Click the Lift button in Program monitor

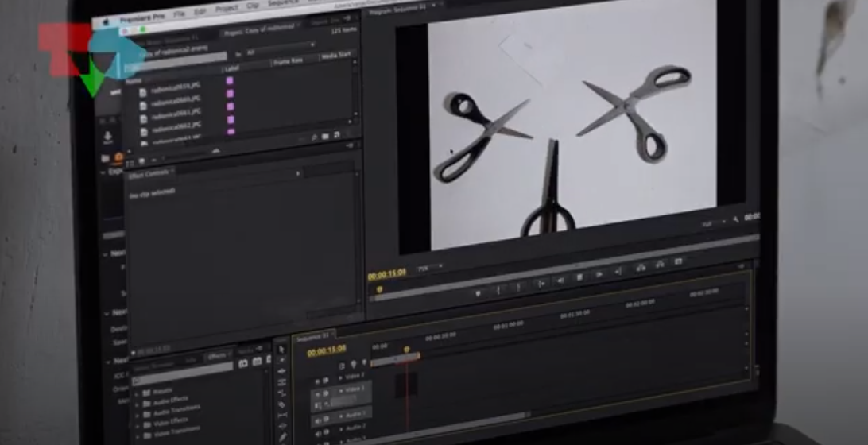641,268
